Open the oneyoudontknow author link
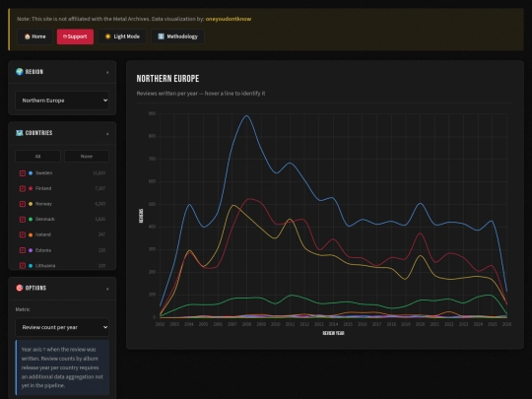The image size is (532, 399). (229, 19)
